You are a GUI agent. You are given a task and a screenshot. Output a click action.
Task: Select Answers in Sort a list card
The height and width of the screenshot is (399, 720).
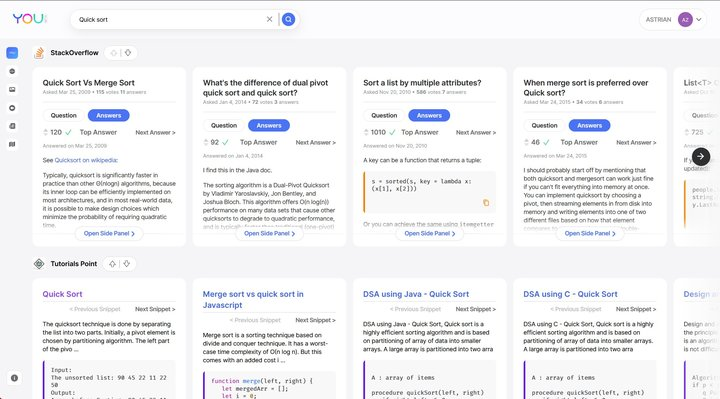[x=429, y=115]
